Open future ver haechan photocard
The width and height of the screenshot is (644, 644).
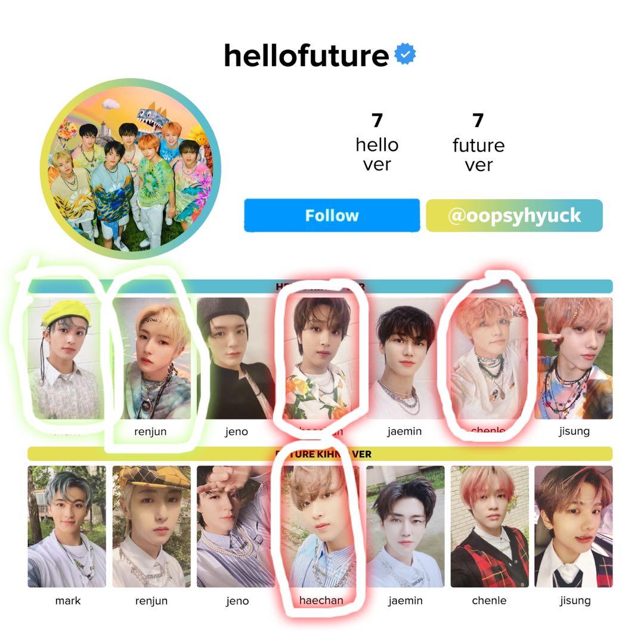coord(320,527)
